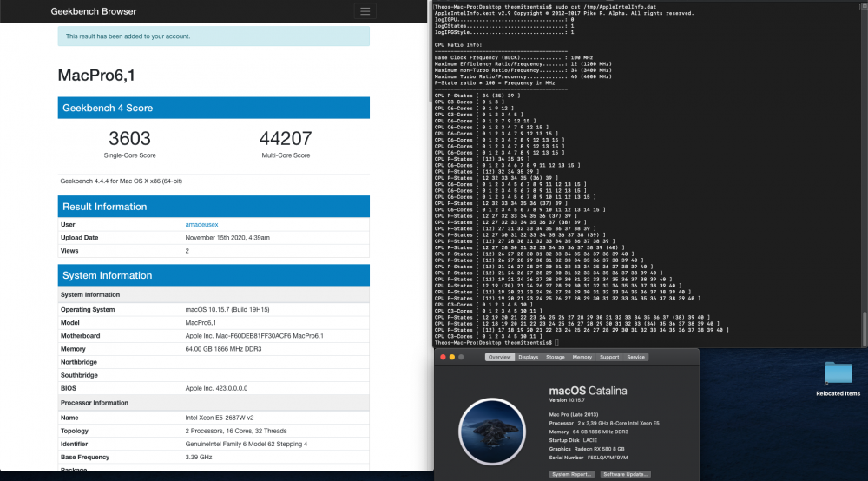Select the Service tab
The image size is (868, 481).
(x=635, y=357)
